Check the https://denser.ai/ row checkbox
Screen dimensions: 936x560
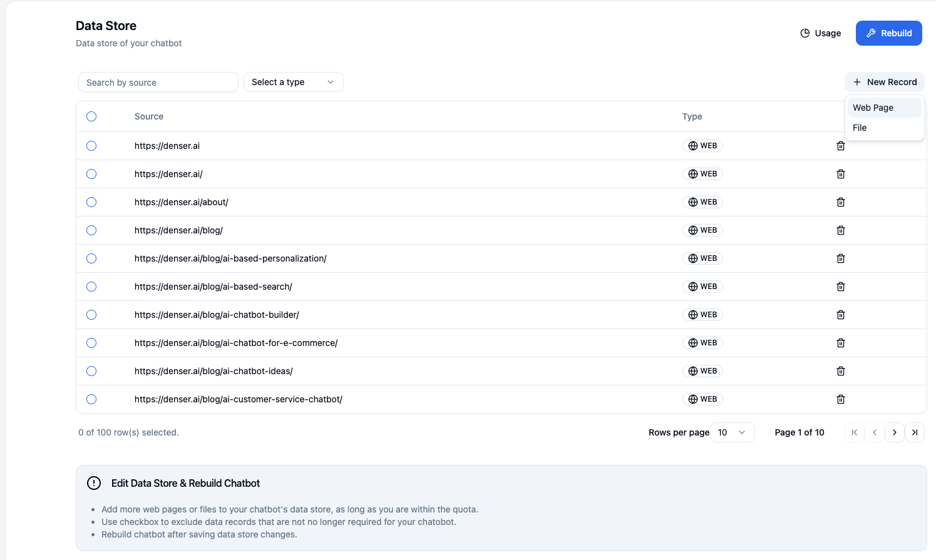point(91,174)
